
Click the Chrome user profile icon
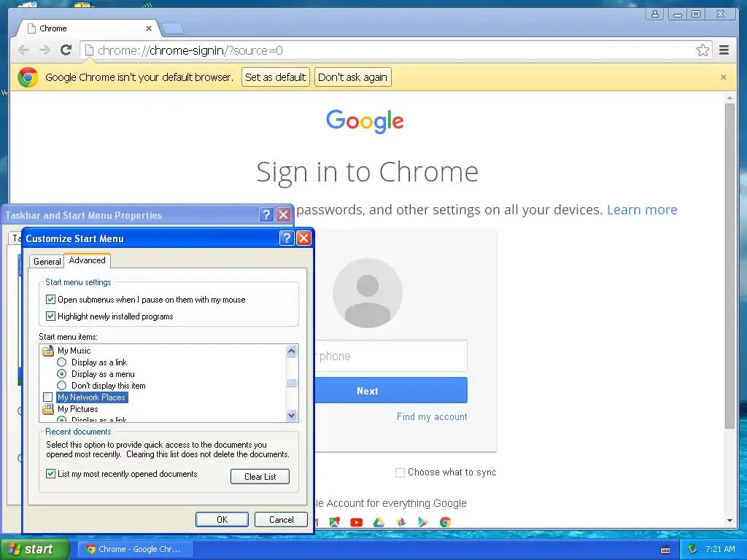point(655,14)
